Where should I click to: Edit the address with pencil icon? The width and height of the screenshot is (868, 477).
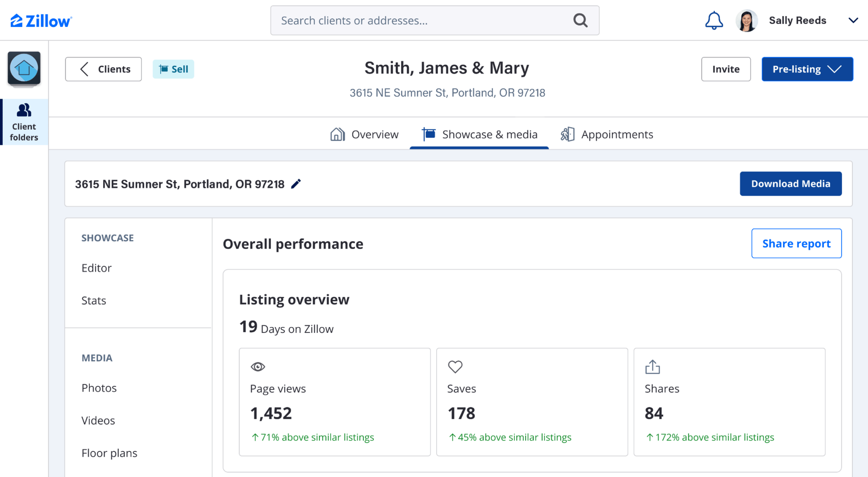tap(296, 184)
